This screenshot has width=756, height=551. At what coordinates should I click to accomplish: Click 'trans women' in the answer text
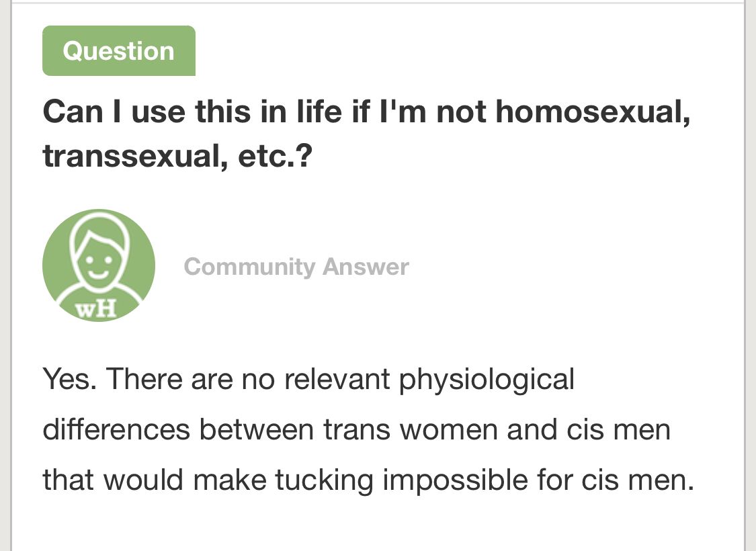pyautogui.click(x=411, y=429)
